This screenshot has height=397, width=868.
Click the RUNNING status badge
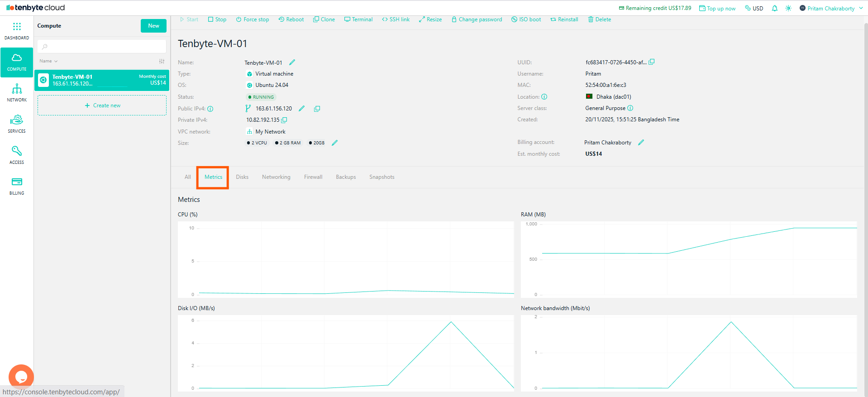click(x=261, y=97)
